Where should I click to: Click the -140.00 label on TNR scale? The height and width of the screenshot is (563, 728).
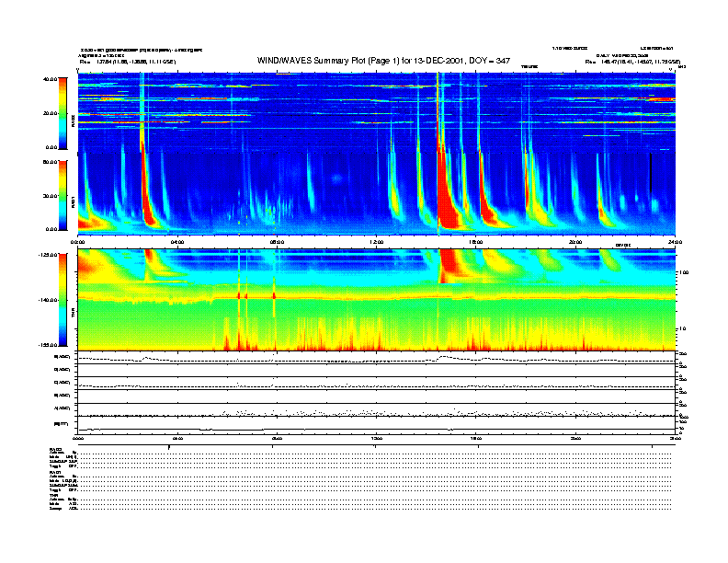[x=47, y=300]
